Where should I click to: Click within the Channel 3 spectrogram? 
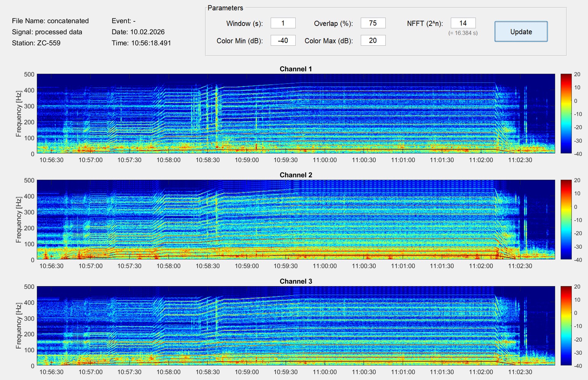(296, 326)
